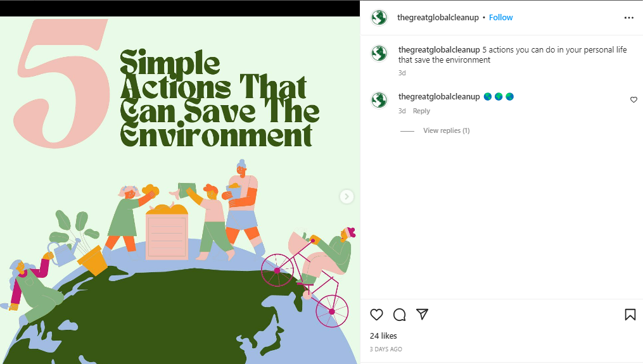Image resolution: width=643 pixels, height=364 pixels.
Task: Open the avatar beside the globe emoji comment
Action: coord(379,100)
